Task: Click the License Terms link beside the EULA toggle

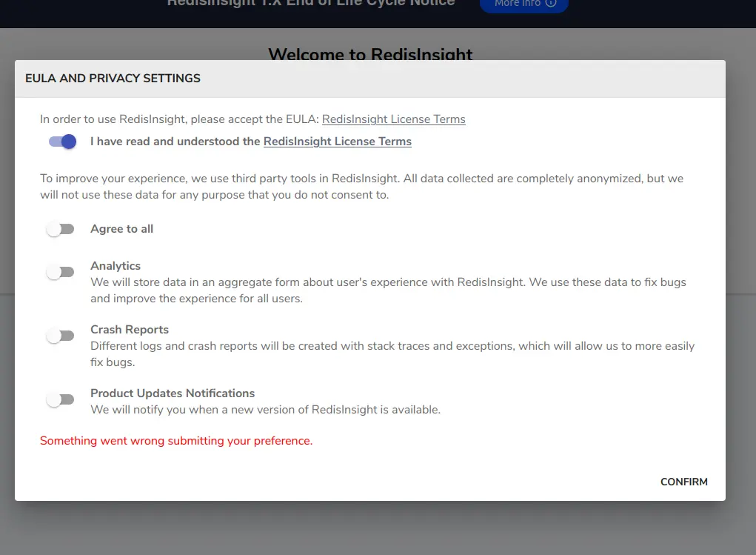Action: [337, 142]
